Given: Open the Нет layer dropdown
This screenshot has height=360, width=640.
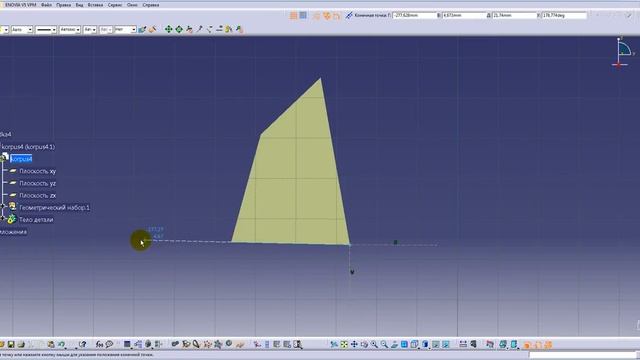Looking at the screenshot, I should click(125, 29).
